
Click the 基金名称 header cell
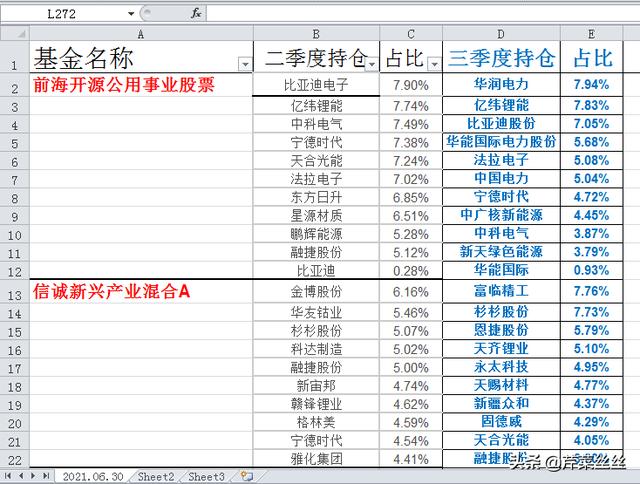[141, 57]
